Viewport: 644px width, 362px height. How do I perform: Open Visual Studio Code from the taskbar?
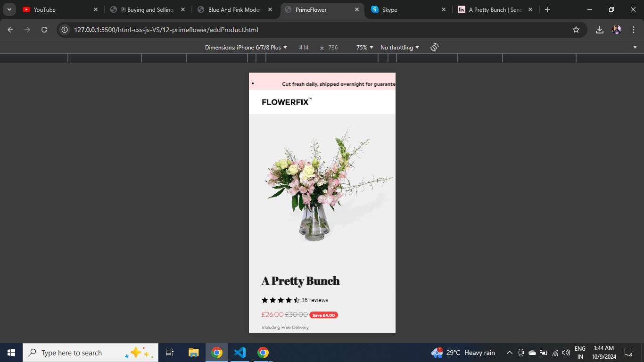[x=240, y=353]
